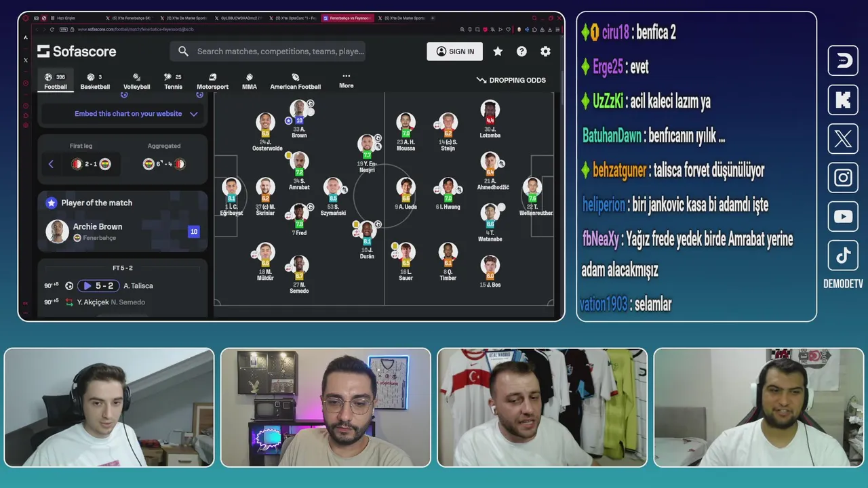Viewport: 868px width, 488px height.
Task: Select the American Football tab
Action: point(296,81)
